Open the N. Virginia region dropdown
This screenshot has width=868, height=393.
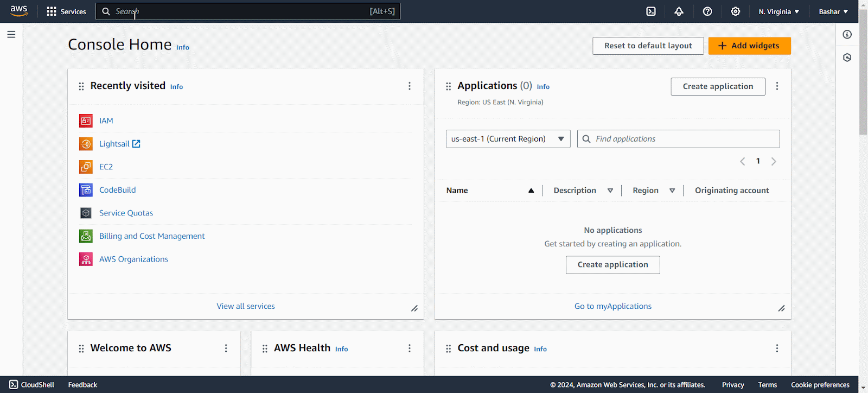pos(779,11)
